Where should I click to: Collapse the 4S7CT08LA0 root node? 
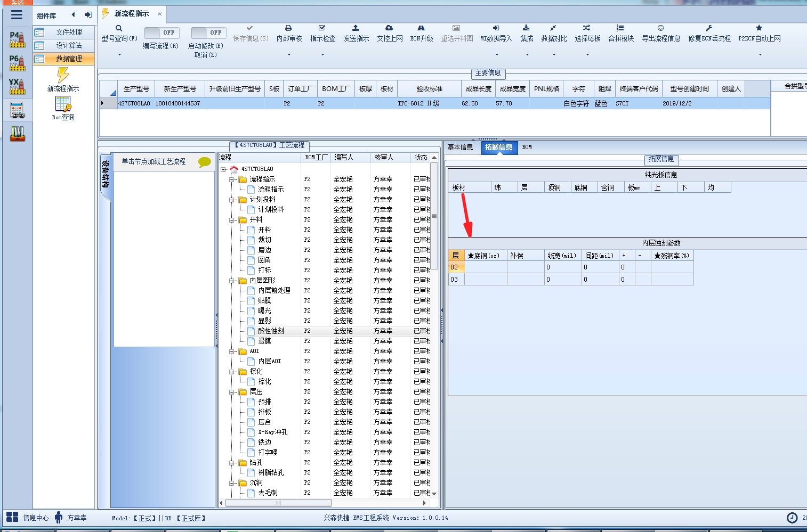[224, 169]
